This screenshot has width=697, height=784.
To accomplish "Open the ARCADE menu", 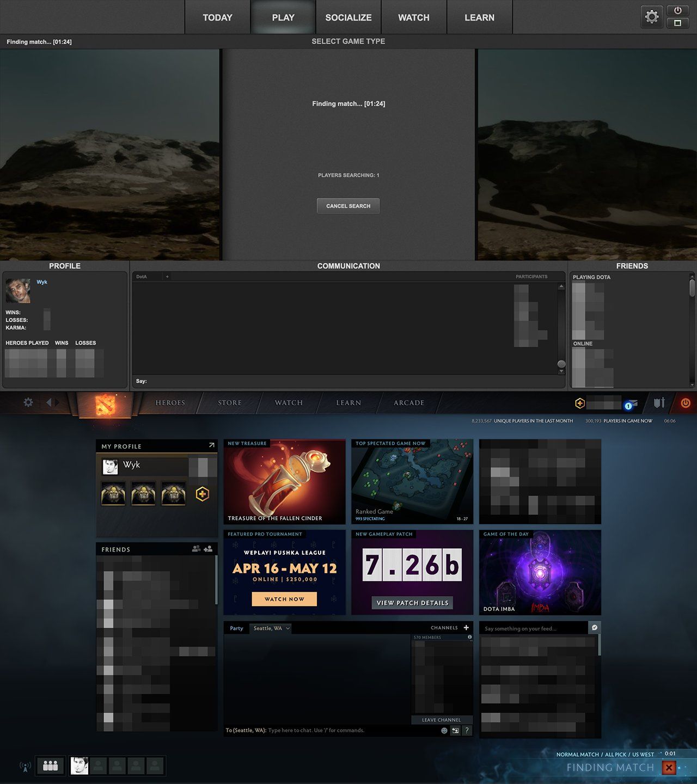I will click(409, 403).
